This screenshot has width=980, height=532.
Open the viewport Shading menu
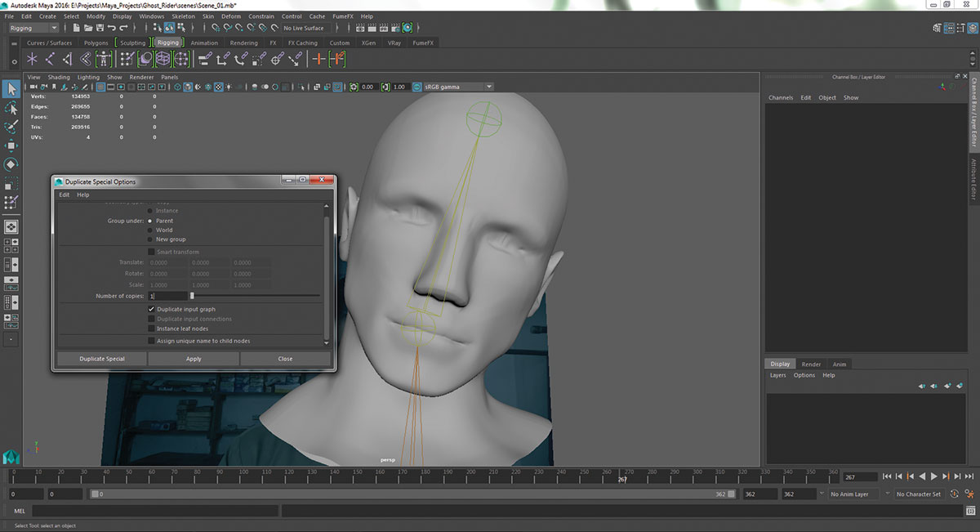[x=59, y=77]
